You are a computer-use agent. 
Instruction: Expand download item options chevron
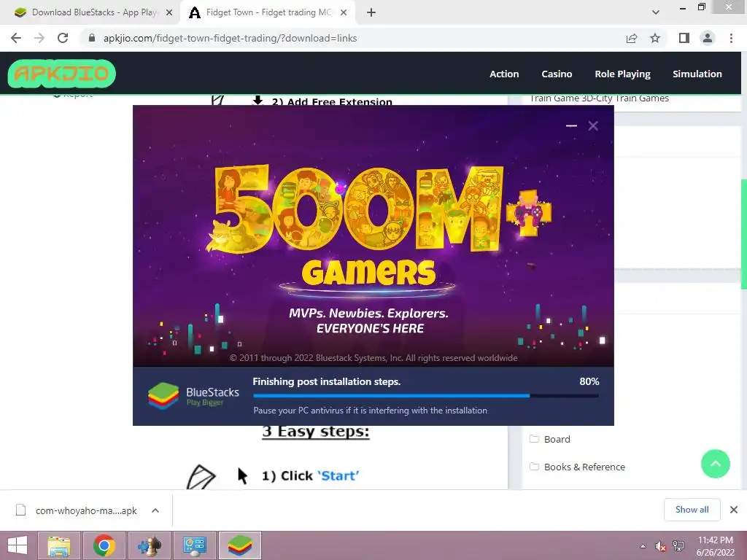tap(155, 510)
